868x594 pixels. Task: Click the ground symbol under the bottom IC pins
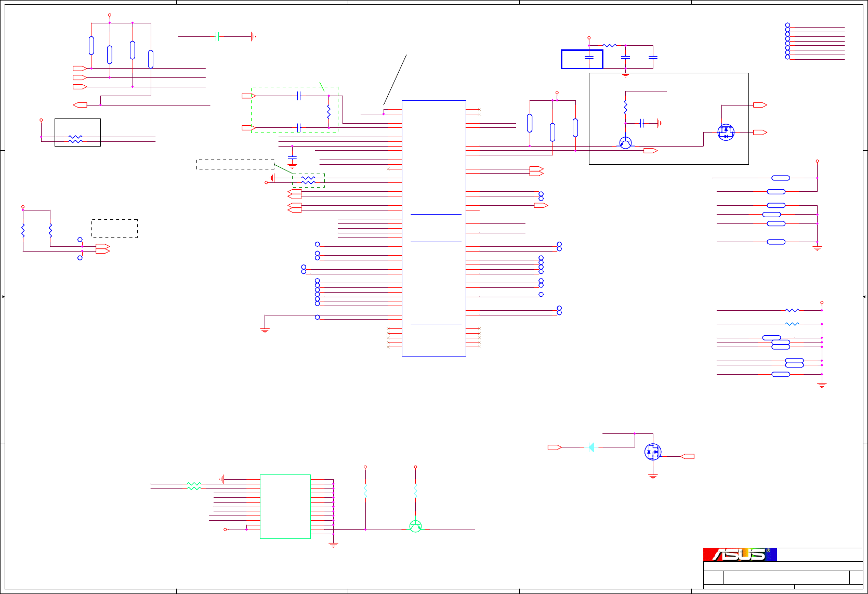click(333, 545)
